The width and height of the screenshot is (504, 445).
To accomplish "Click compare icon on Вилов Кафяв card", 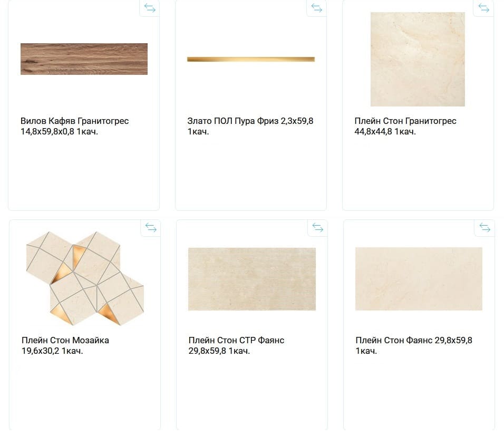I will pos(150,8).
